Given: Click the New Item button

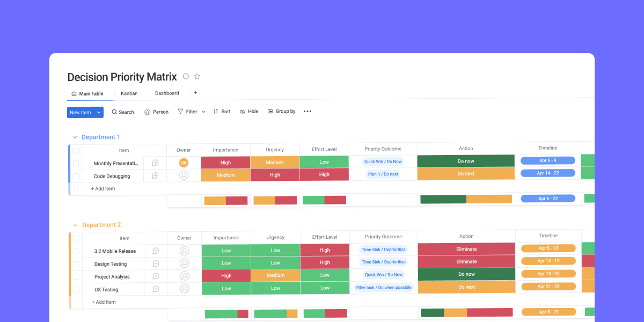Looking at the screenshot, I should (x=80, y=112).
